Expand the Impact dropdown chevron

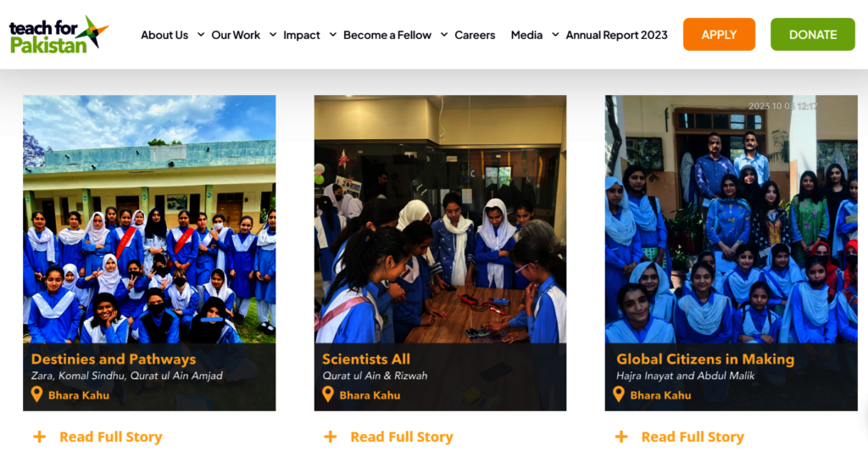click(332, 34)
